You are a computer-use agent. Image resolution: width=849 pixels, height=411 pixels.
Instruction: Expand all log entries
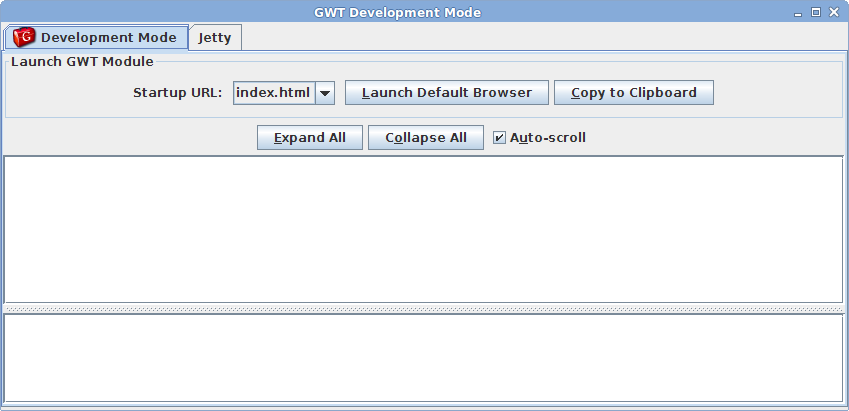[x=310, y=138]
